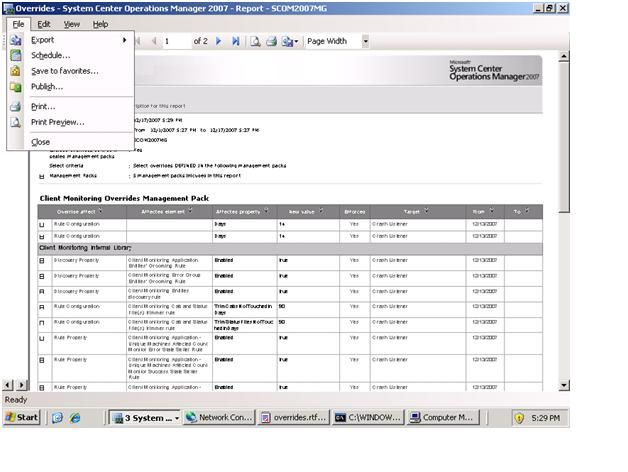Sort by New value column arrows

pos(321,211)
